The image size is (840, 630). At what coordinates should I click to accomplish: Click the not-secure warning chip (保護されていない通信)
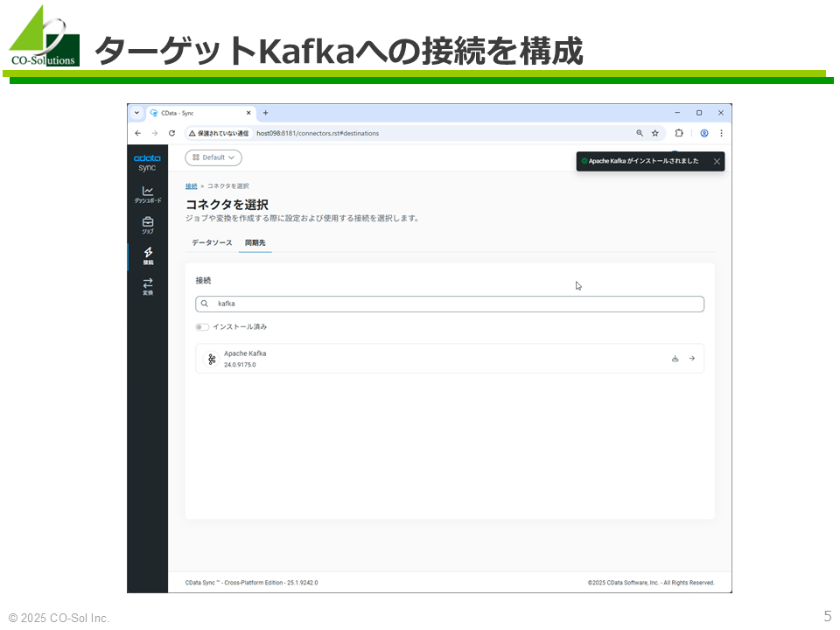click(x=219, y=133)
